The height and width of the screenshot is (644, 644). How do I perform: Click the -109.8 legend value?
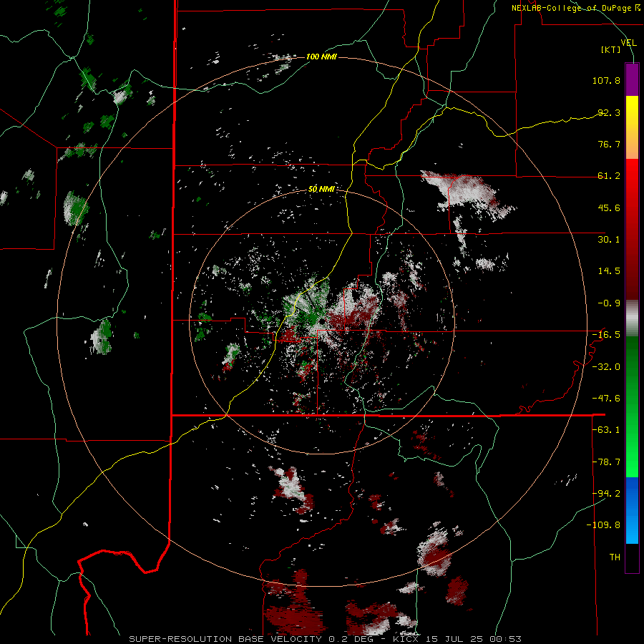pos(603,525)
